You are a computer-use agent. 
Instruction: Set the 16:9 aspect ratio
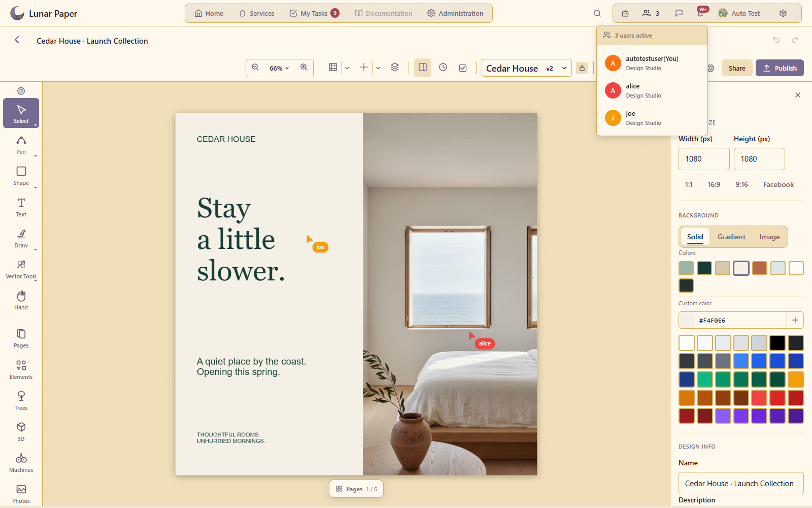point(714,184)
